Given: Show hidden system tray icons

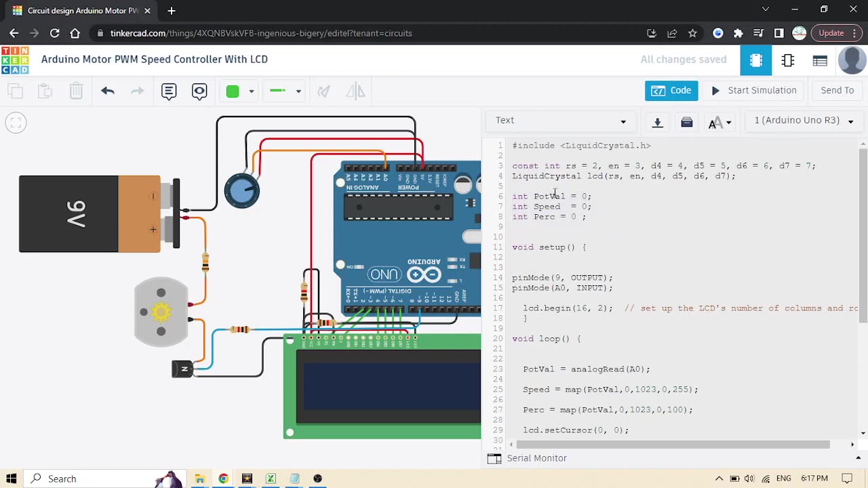Looking at the screenshot, I should 719,479.
